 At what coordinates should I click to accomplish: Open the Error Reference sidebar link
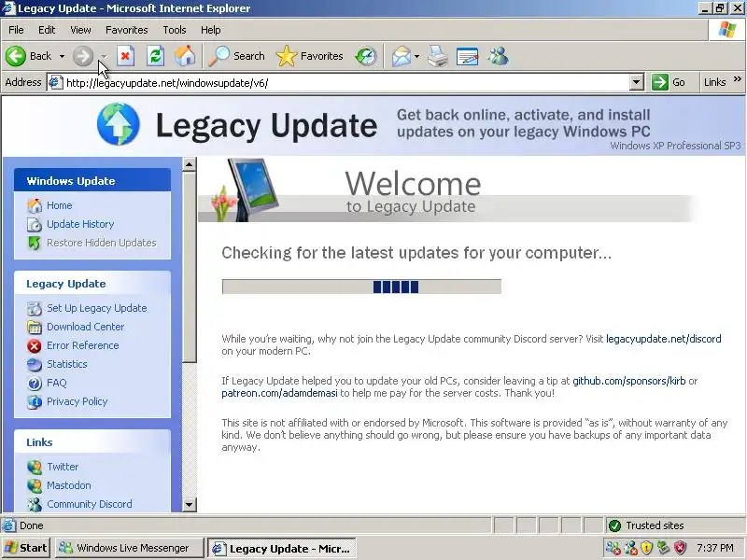click(83, 345)
